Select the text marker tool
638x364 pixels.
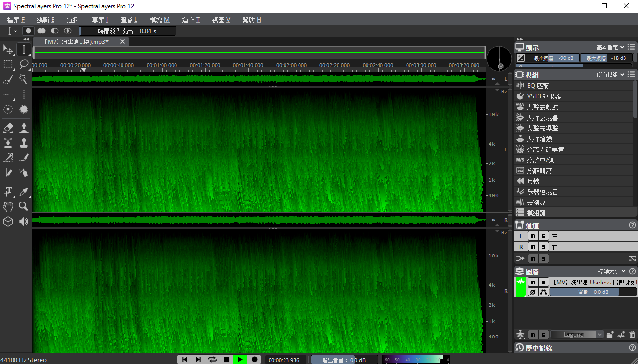[8, 191]
